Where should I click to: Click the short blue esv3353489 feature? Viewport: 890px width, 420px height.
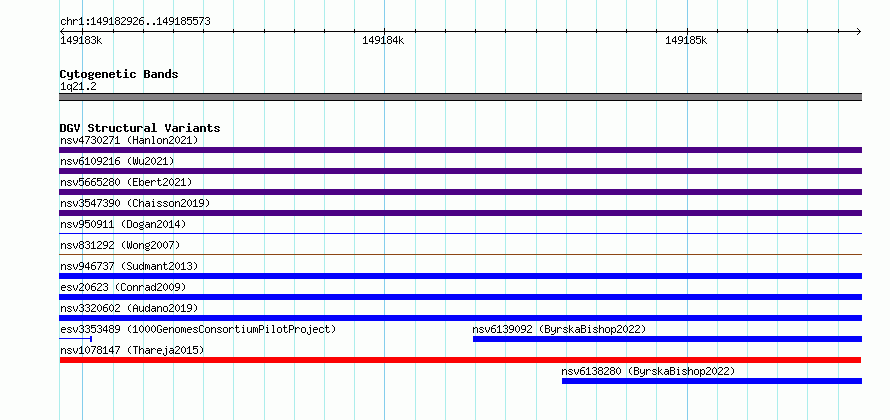coord(75,339)
